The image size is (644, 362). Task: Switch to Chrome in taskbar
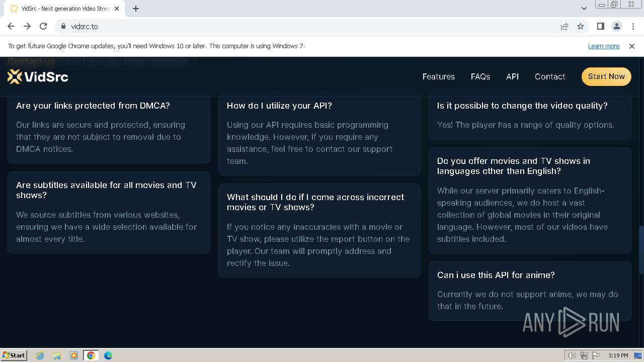(x=91, y=355)
